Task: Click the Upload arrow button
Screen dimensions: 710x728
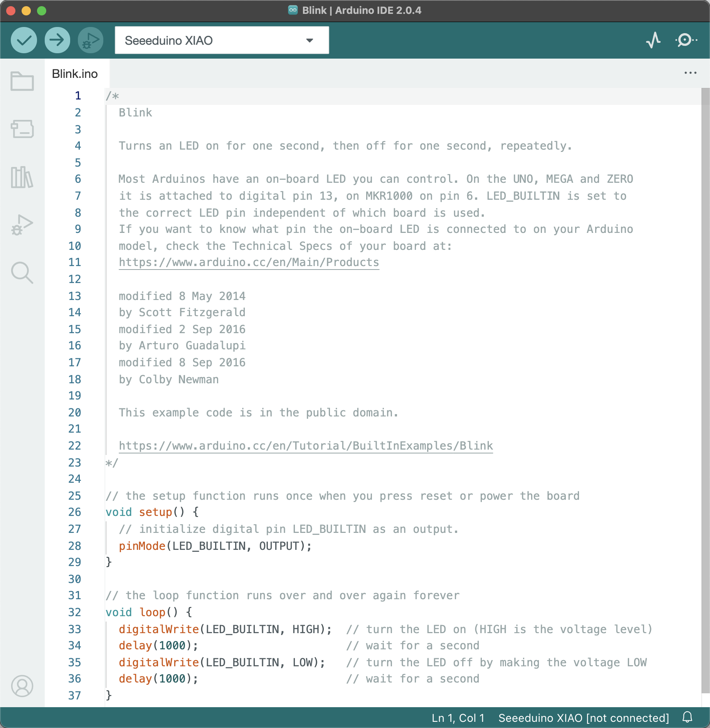Action: pyautogui.click(x=57, y=40)
